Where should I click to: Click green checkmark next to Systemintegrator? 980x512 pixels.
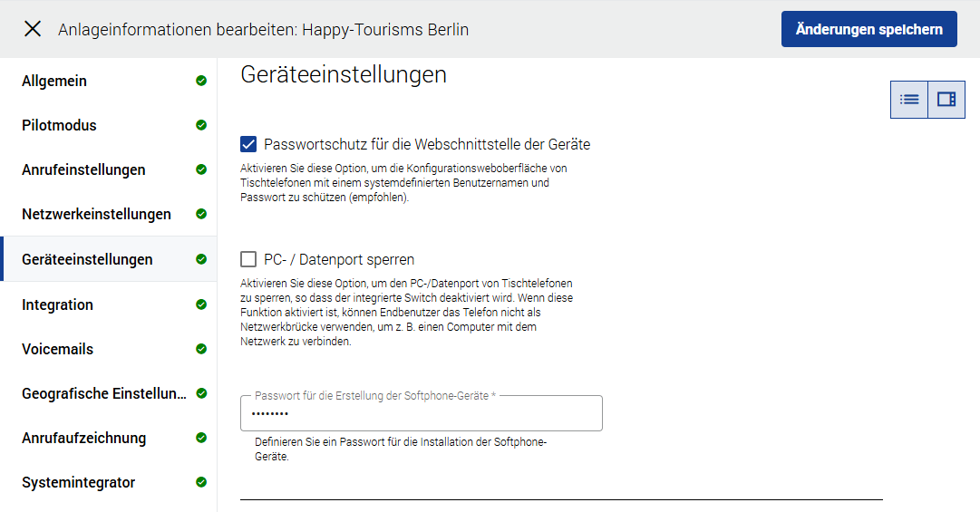pyautogui.click(x=201, y=482)
